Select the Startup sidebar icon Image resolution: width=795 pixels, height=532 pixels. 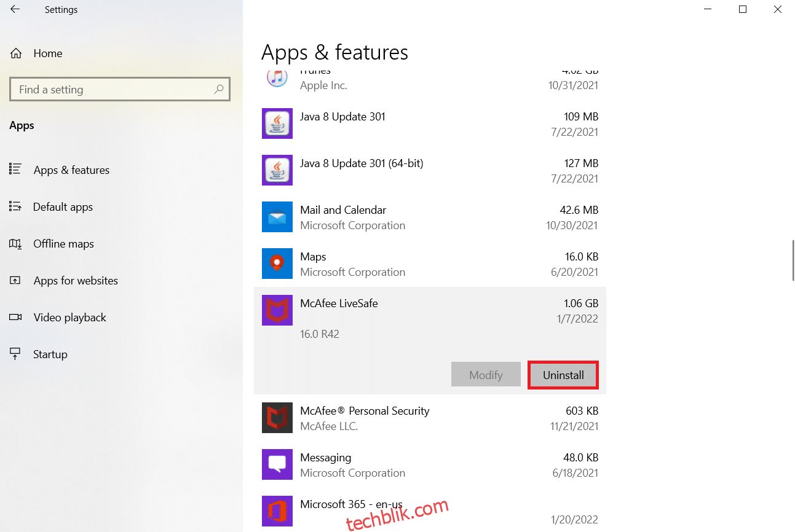pos(15,354)
